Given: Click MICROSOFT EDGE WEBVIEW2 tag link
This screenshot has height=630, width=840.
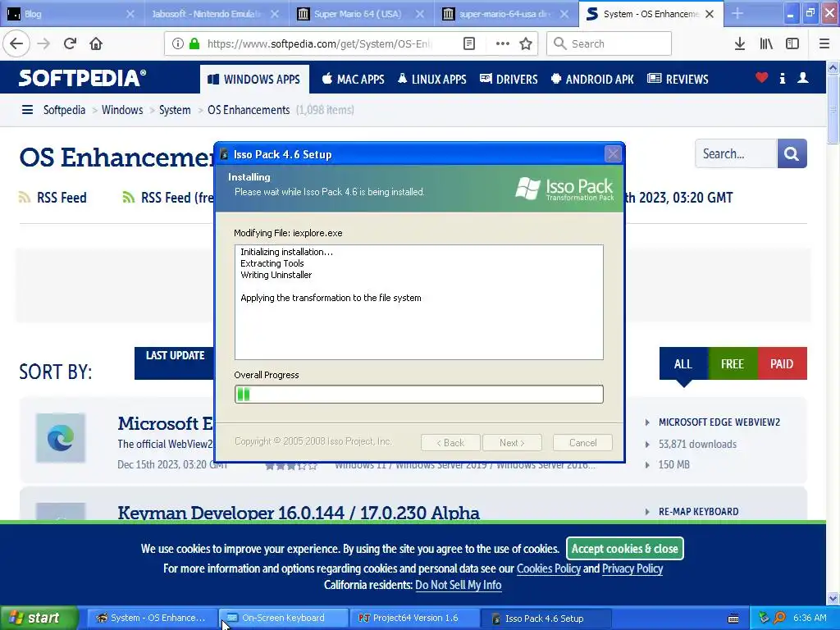Looking at the screenshot, I should pyautogui.click(x=719, y=422).
